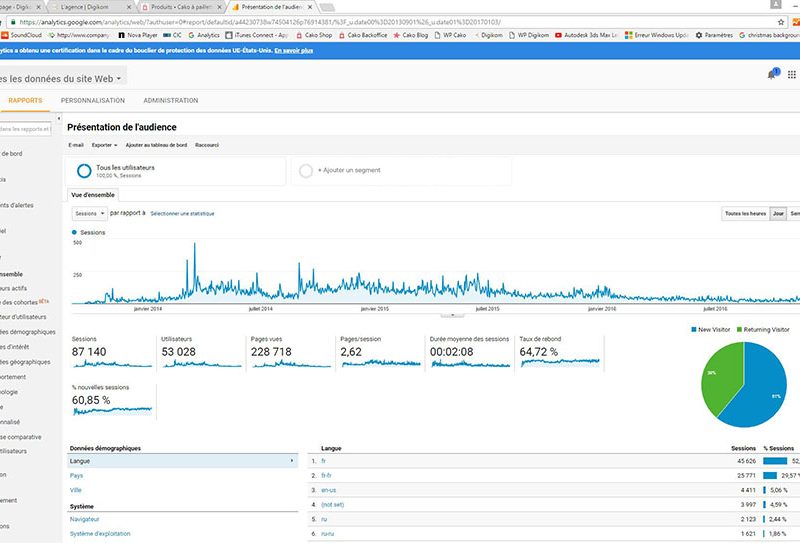Open iTunes Connect bookmark

(257, 35)
